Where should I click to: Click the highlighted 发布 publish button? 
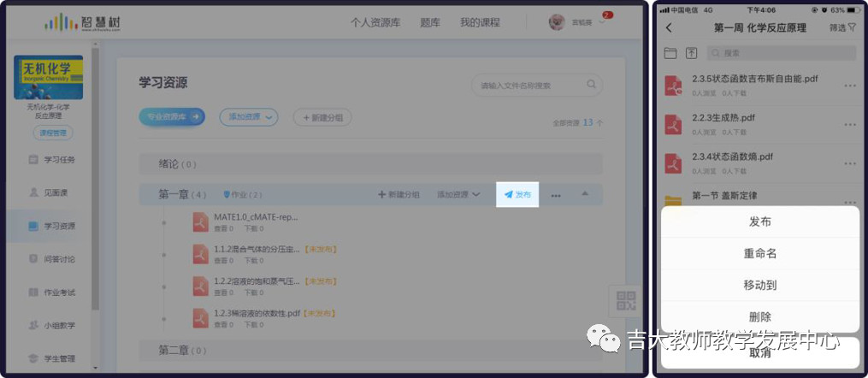coord(517,195)
